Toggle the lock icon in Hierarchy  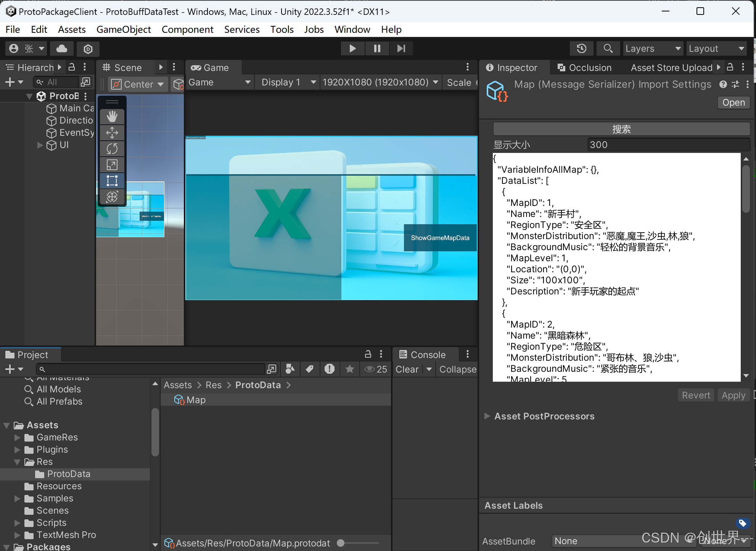[72, 67]
